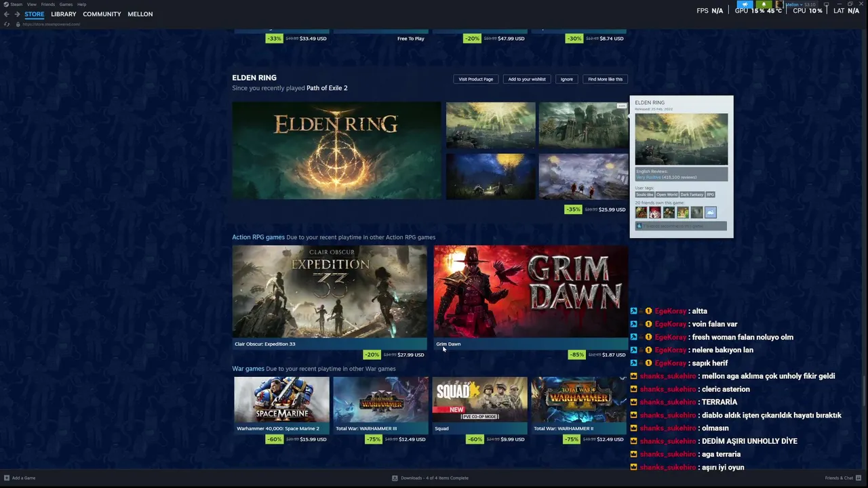
Task: View the castle screenshot thumbnail
Action: [583, 125]
